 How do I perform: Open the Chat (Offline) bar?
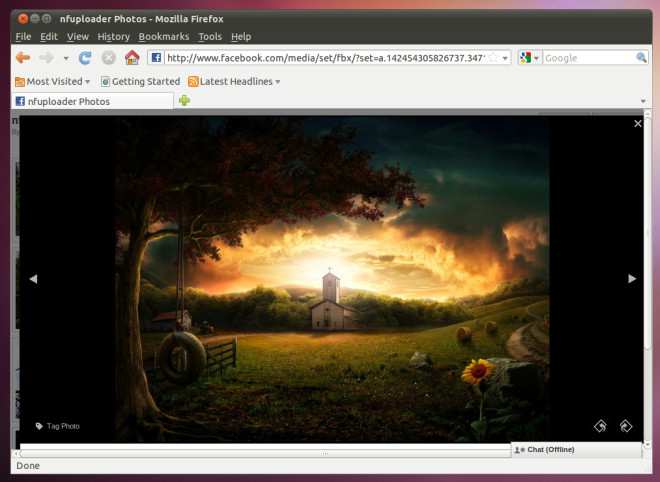tap(576, 450)
